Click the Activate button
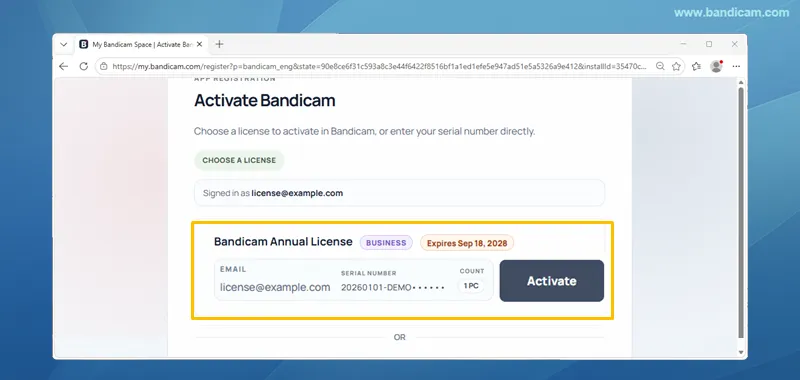 (552, 281)
